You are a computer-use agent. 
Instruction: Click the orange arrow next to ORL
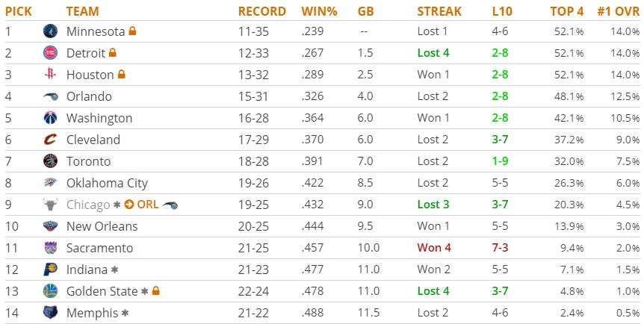click(129, 205)
